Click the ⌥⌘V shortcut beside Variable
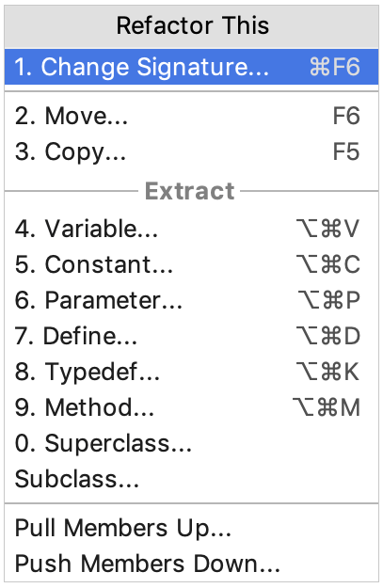383x588 pixels. click(x=327, y=229)
